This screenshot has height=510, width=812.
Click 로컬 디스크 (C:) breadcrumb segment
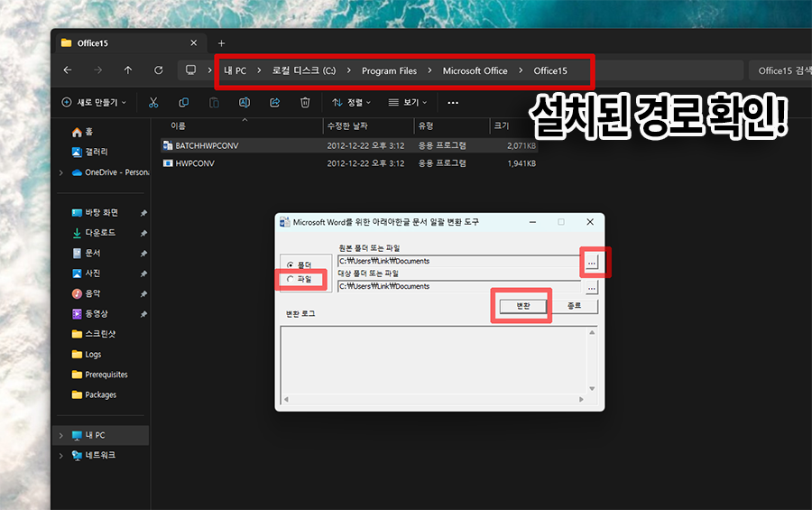pos(304,70)
